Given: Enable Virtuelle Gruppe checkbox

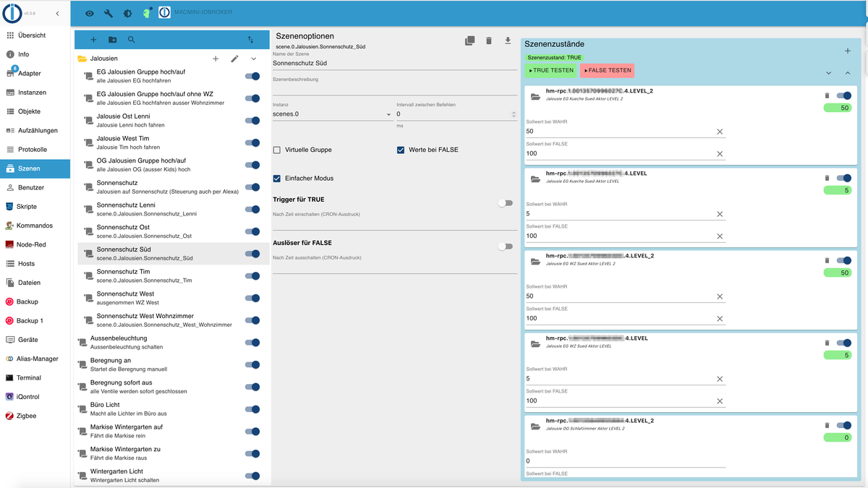Looking at the screenshot, I should 277,150.
